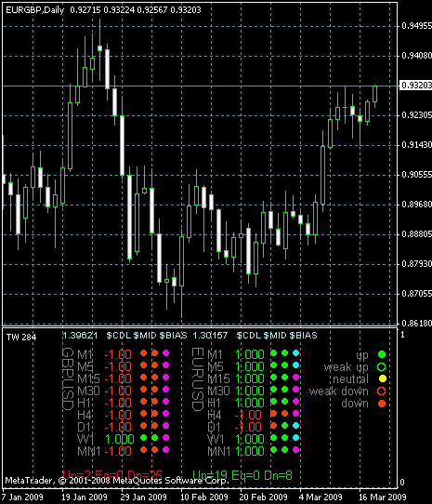The width and height of the screenshot is (432, 504).
Task: Click the TW 284 indicator label
Action: tap(21, 337)
